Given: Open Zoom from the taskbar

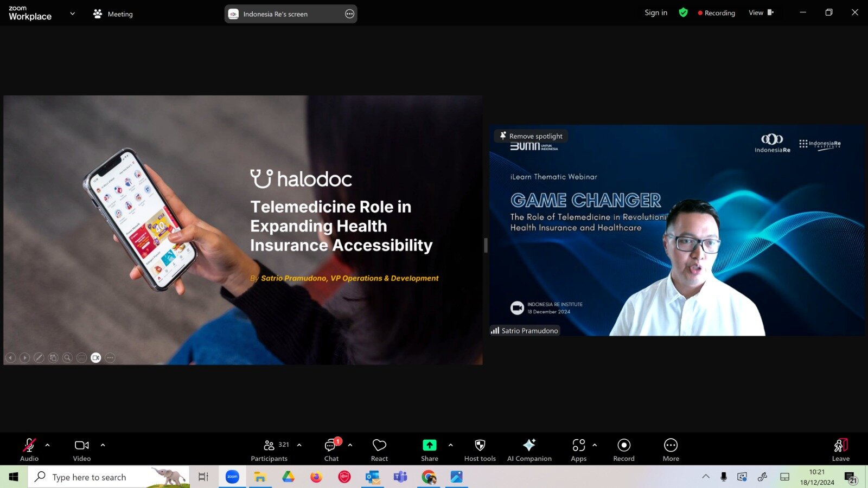Looking at the screenshot, I should (x=232, y=477).
